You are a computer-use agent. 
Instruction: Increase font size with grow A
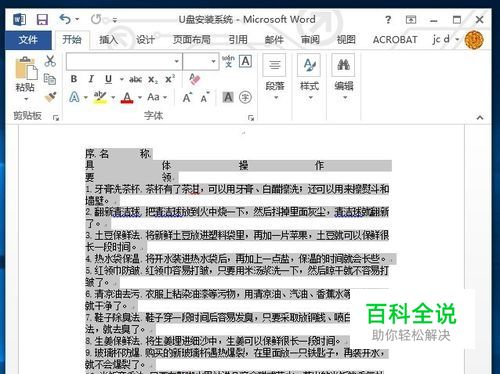(x=188, y=97)
